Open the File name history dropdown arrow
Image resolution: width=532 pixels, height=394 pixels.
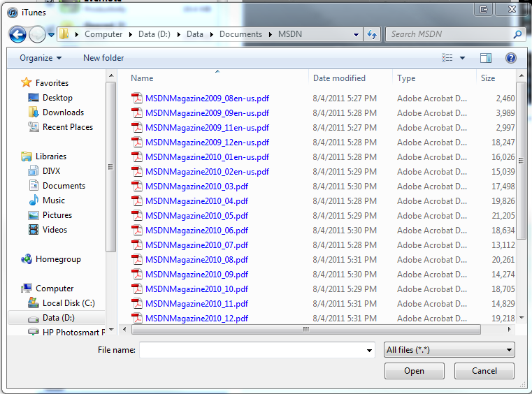369,350
